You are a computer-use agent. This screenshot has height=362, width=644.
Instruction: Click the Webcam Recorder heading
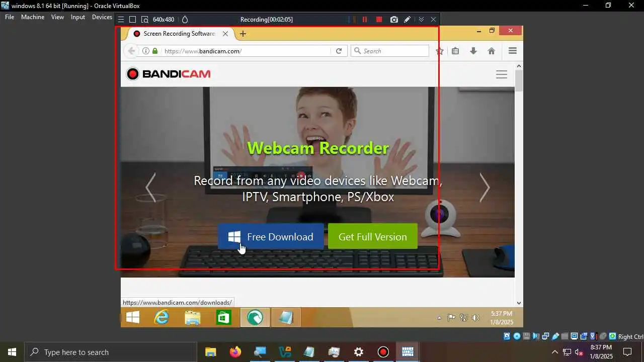[318, 148]
